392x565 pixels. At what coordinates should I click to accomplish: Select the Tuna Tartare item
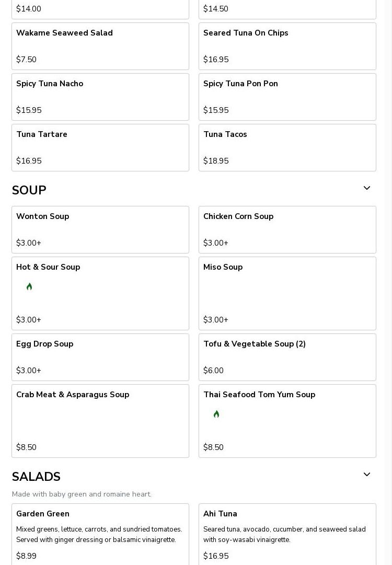(100, 147)
